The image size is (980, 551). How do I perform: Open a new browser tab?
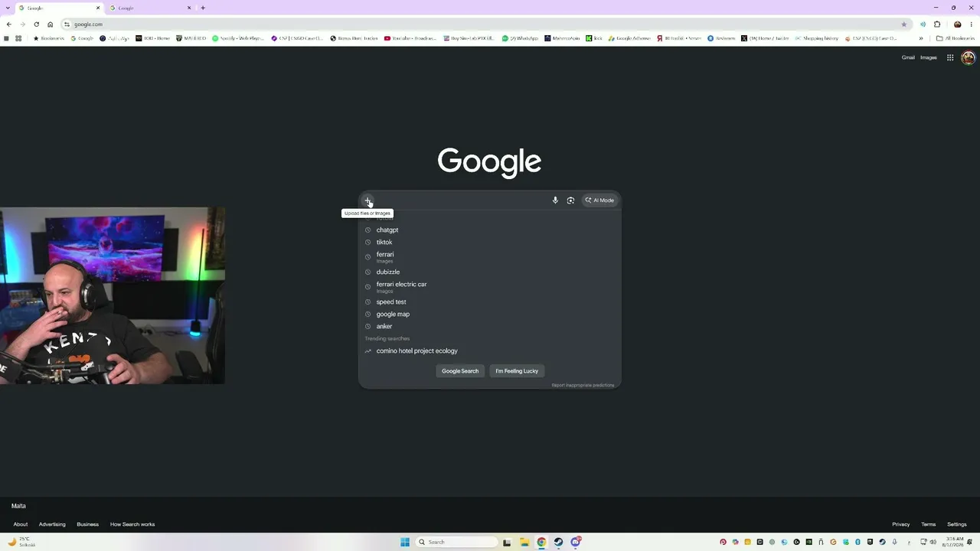(x=203, y=8)
